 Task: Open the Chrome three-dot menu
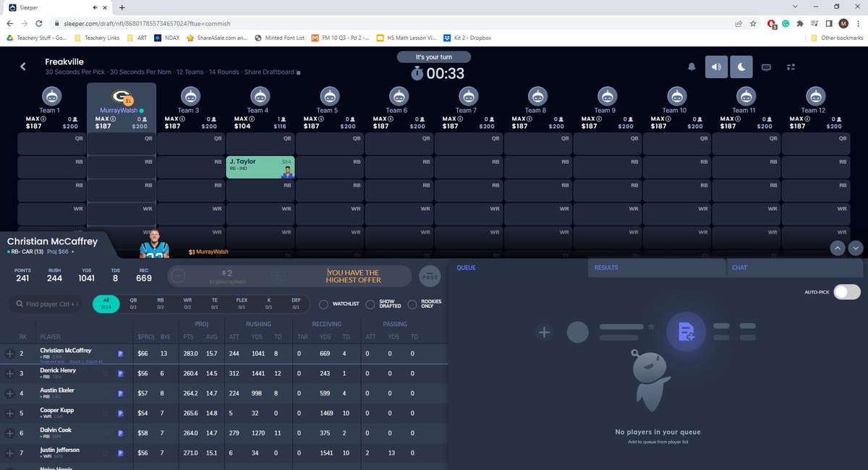857,23
